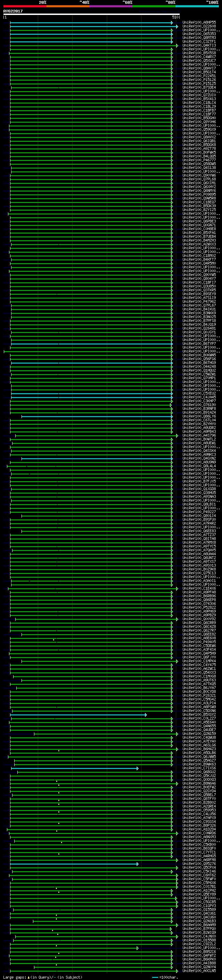222x980 pixels.
Task: Click the UniRef100_A7TZ37 hit label
Action: 199,535
